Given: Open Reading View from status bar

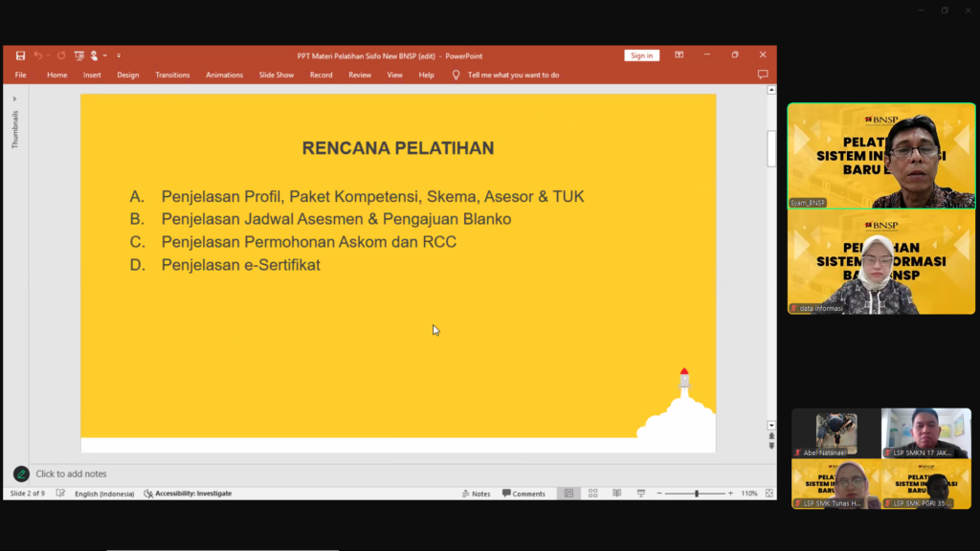Looking at the screenshot, I should click(616, 494).
